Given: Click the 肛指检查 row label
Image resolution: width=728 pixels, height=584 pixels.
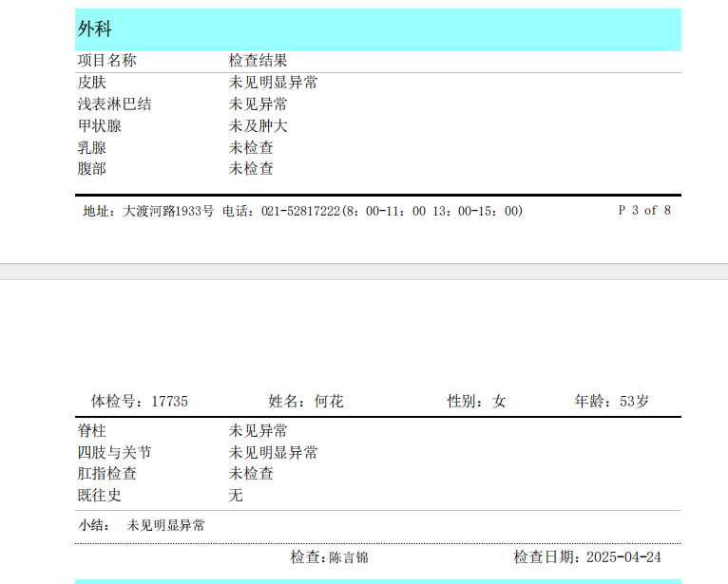Looking at the screenshot, I should point(106,474).
